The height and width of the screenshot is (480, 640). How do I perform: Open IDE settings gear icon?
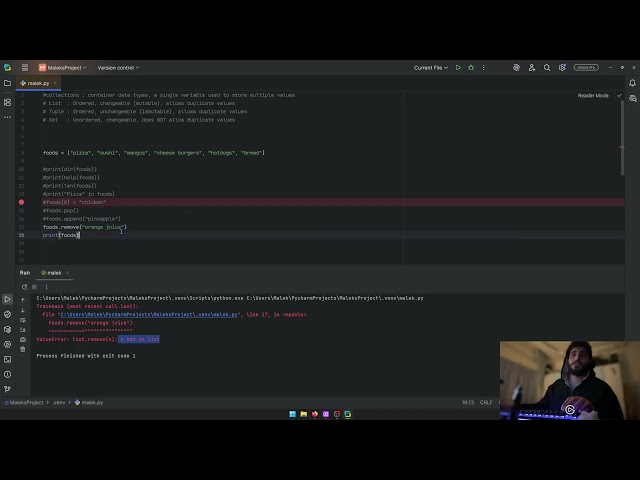click(x=562, y=68)
